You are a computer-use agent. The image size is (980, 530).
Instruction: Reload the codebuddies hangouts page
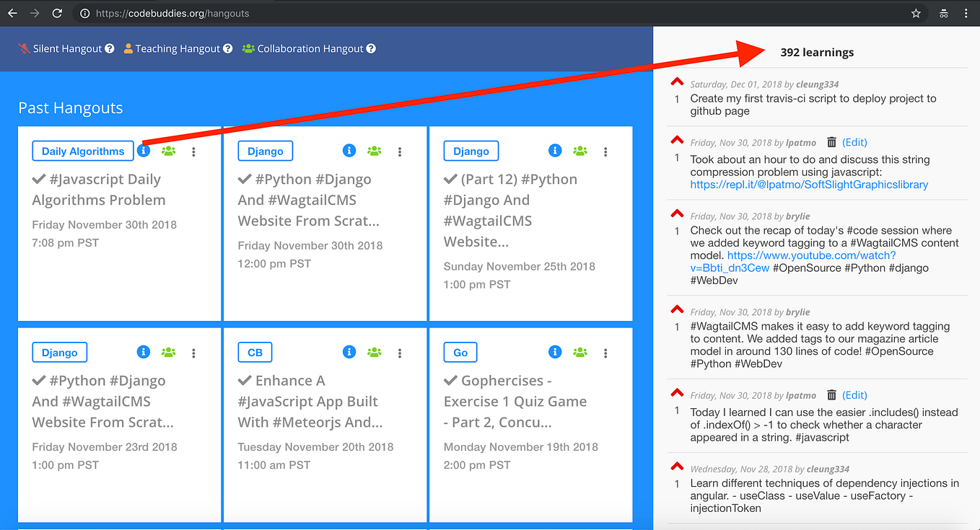[57, 13]
